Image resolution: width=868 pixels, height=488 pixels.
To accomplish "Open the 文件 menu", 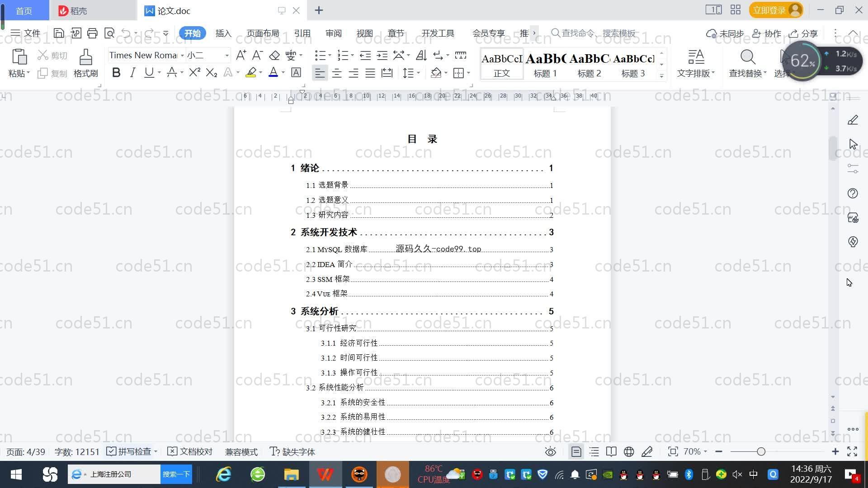I will pos(25,33).
